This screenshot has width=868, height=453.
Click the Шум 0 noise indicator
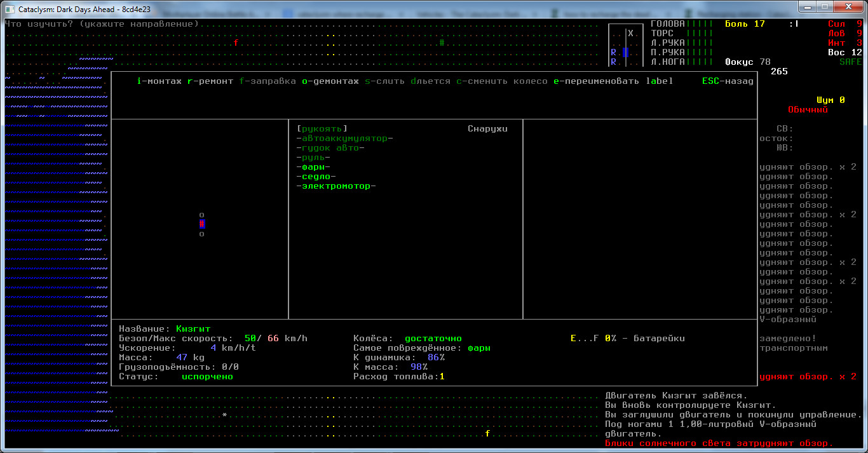pos(831,100)
